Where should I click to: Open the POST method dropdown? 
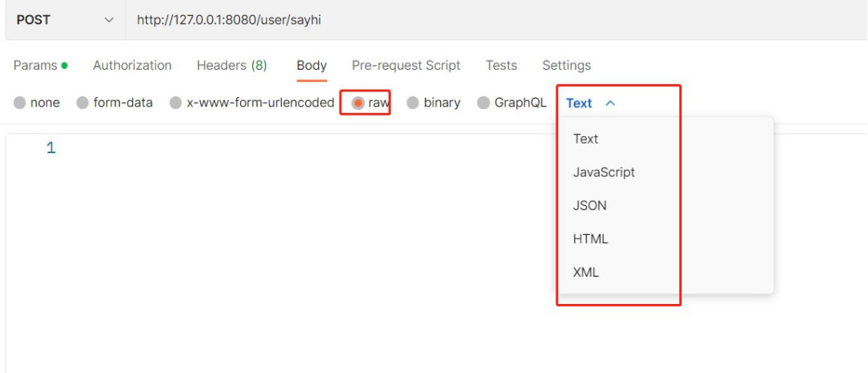tap(65, 20)
